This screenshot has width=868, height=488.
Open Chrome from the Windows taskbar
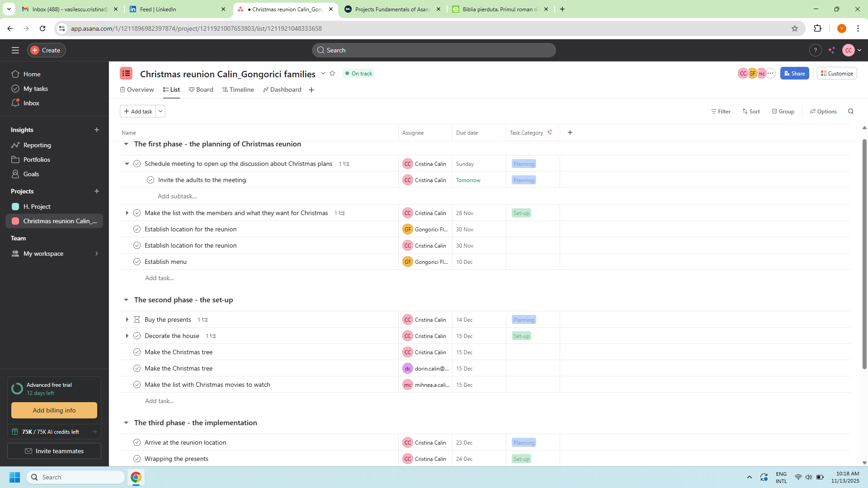tap(136, 477)
